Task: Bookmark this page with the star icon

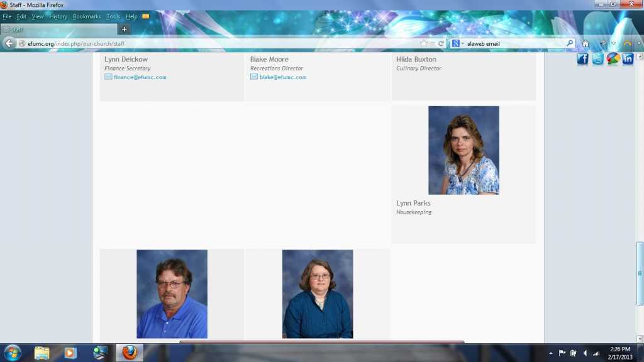Action: [x=424, y=43]
